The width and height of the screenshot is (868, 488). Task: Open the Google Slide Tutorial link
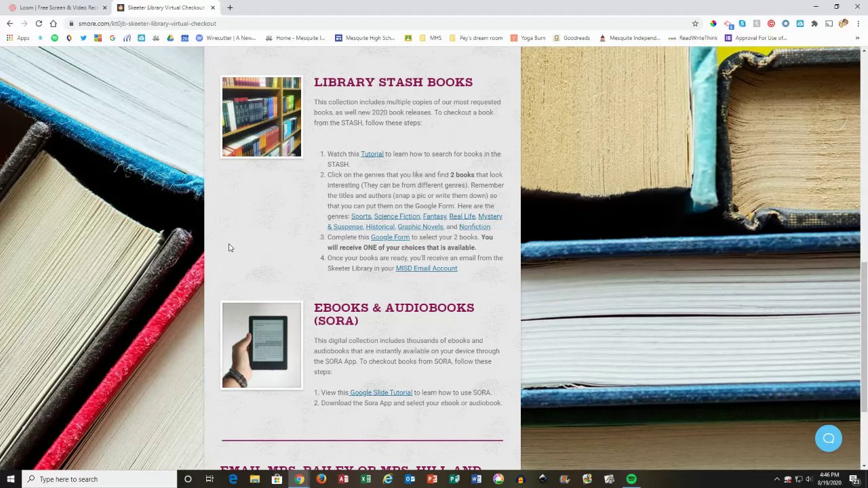[380, 392]
